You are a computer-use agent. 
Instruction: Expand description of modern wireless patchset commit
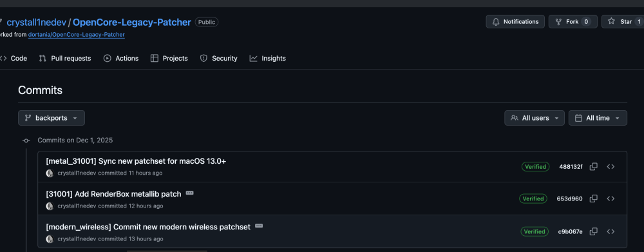click(x=259, y=226)
